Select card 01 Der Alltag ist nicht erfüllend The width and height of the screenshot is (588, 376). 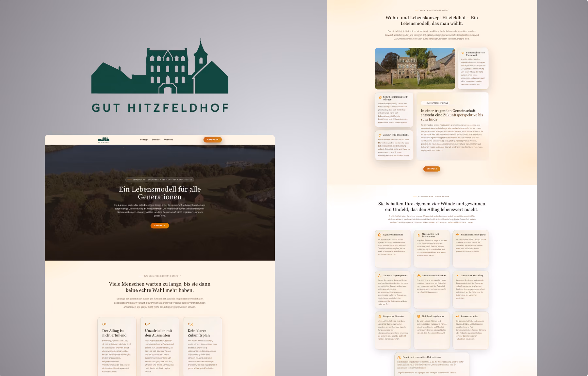[x=117, y=347]
